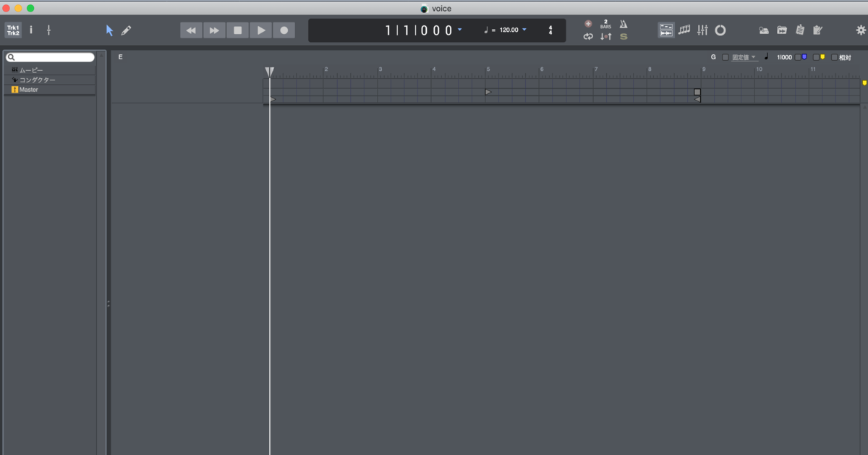Rewind the transport
Viewport: 868px width, 455px height.
191,30
